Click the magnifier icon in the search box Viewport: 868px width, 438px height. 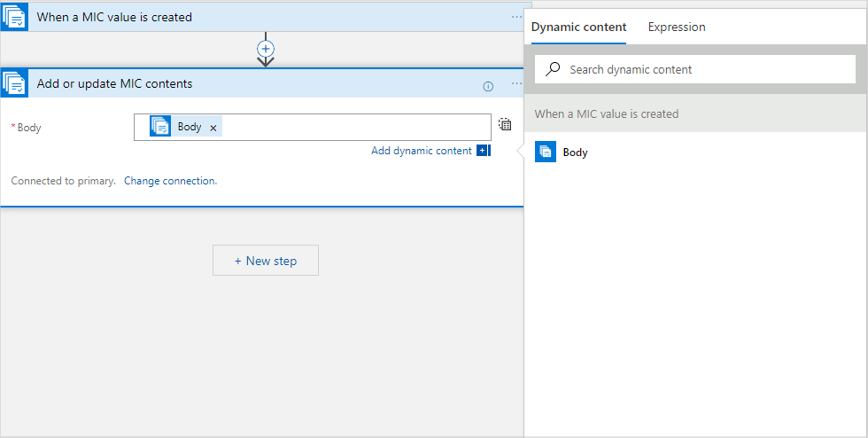554,69
